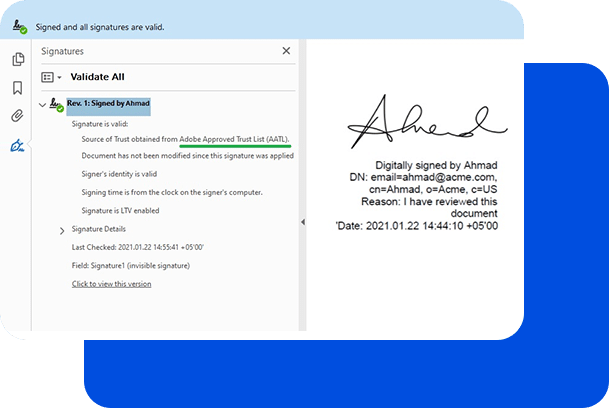This screenshot has height=408, width=609.
Task: Select 'Signer's identity is valid' line
Action: (119, 174)
